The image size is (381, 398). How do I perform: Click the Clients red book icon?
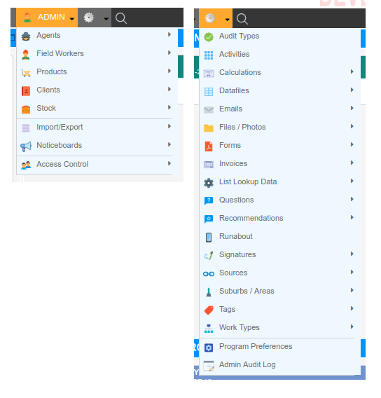26,91
